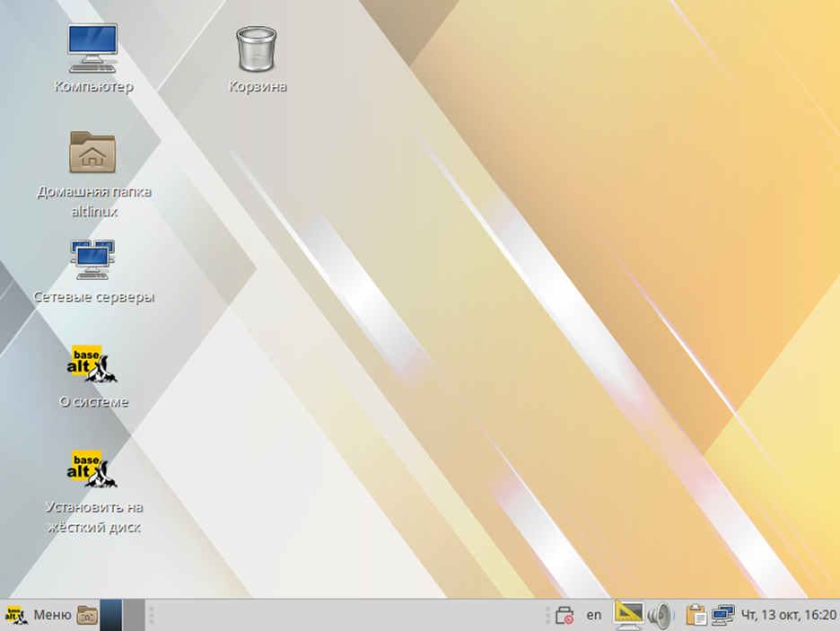Click the clock showing Чт, 13 окт, 16:20
840x631 pixels.
click(788, 615)
